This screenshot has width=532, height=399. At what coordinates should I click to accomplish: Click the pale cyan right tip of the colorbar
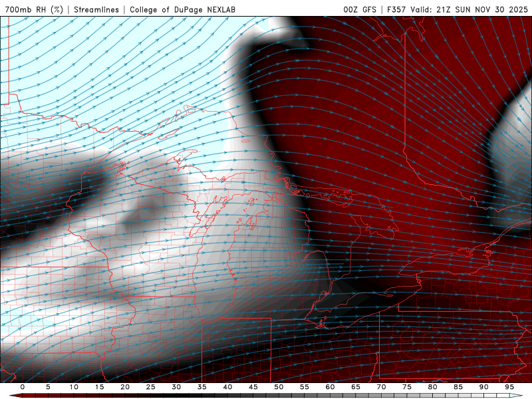click(x=516, y=396)
